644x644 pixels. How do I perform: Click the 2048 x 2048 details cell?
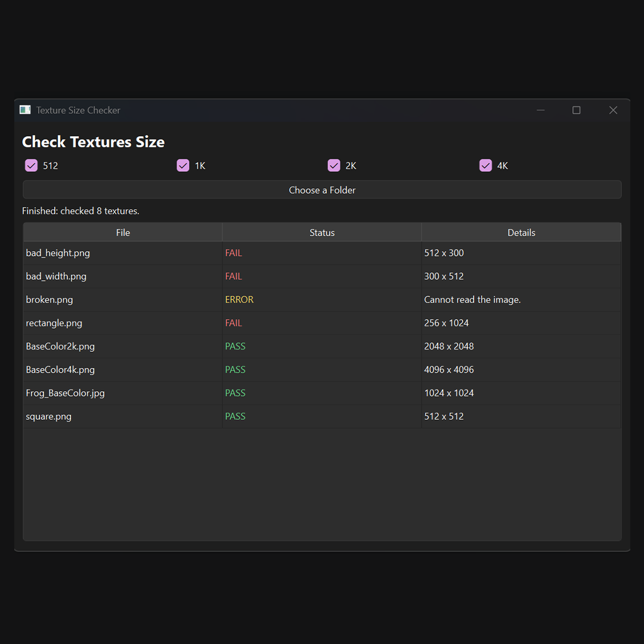click(521, 346)
